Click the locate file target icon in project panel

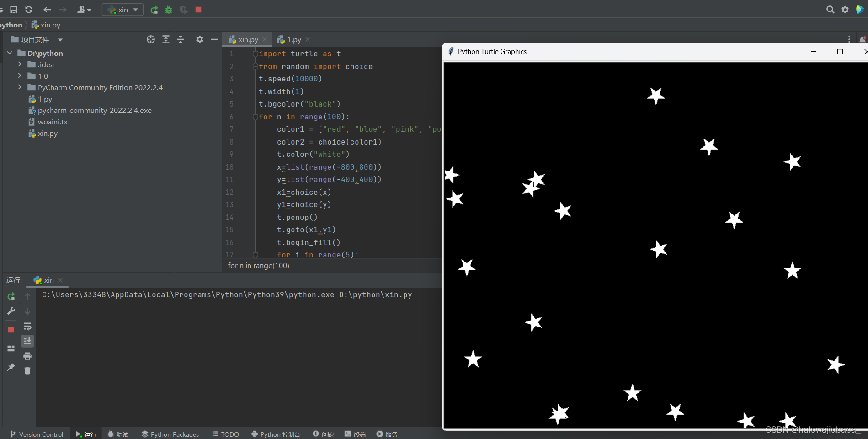point(151,39)
